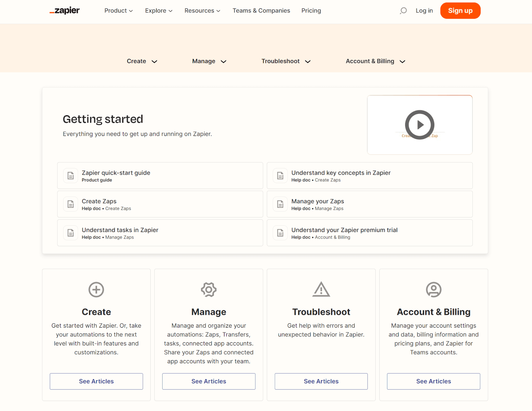Image resolution: width=532 pixels, height=411 pixels.
Task: Click the gear icon on the Manage card
Action: click(x=208, y=289)
